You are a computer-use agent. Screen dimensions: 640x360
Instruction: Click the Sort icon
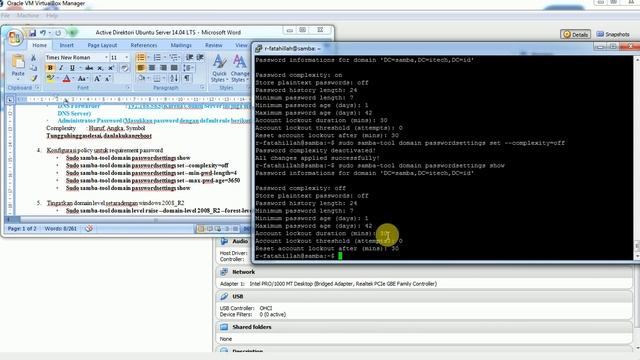click(x=174, y=78)
